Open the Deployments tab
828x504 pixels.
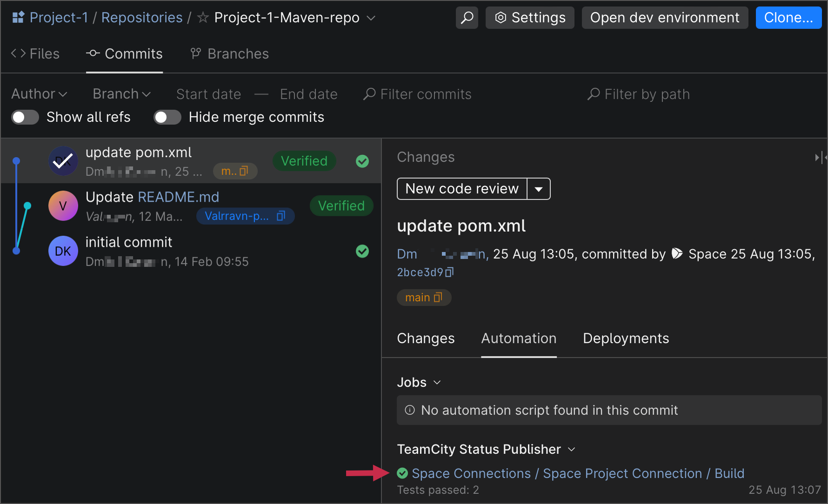(626, 338)
